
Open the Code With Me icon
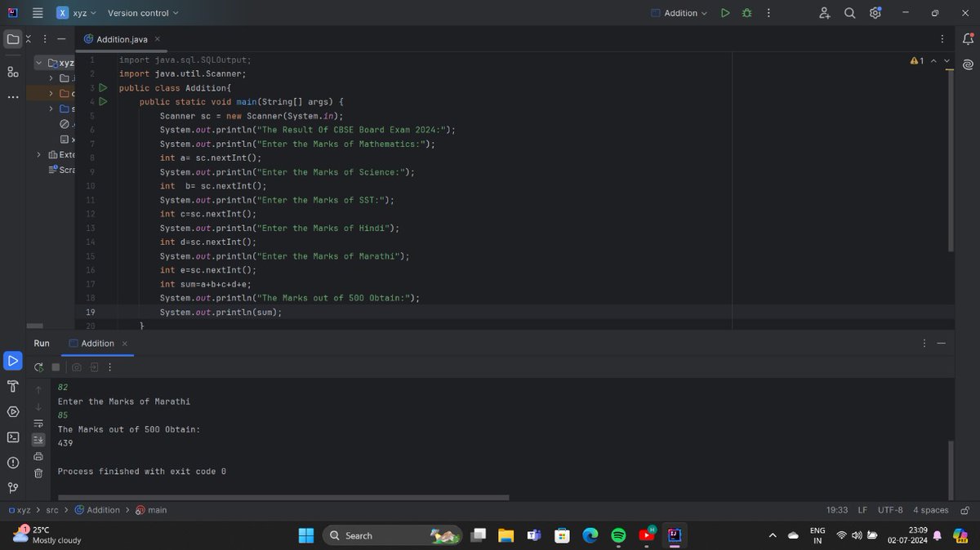point(825,13)
